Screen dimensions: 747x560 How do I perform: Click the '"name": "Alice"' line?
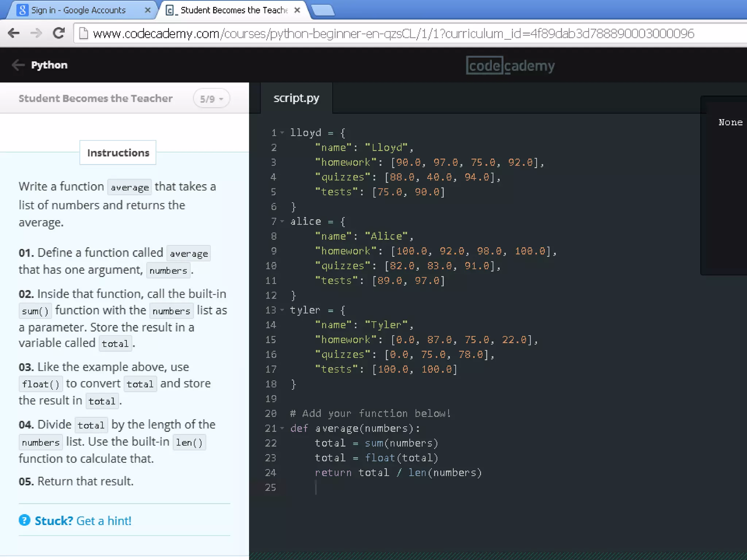[364, 236]
